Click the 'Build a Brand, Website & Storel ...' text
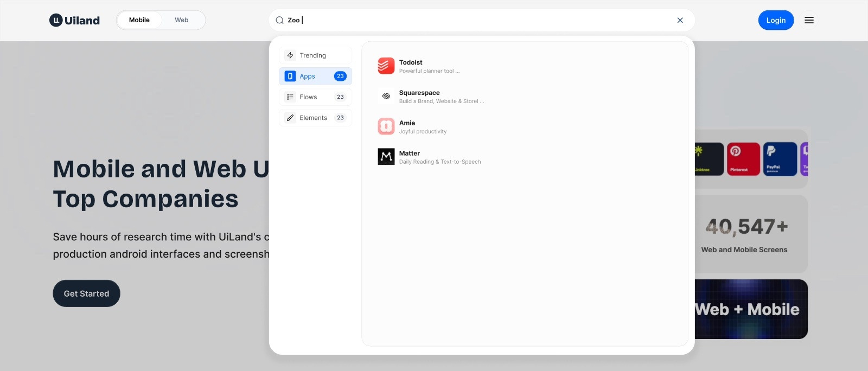Viewport: 868px width, 371px height. pos(442,101)
